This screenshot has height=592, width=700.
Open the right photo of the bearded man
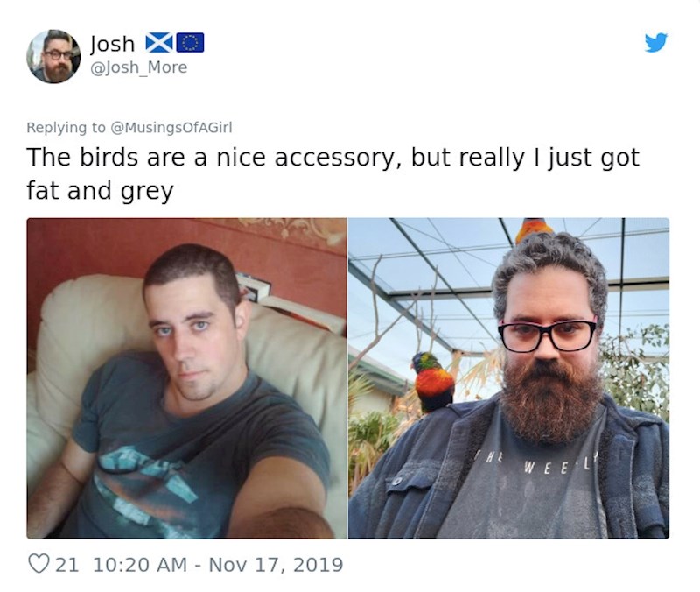508,378
